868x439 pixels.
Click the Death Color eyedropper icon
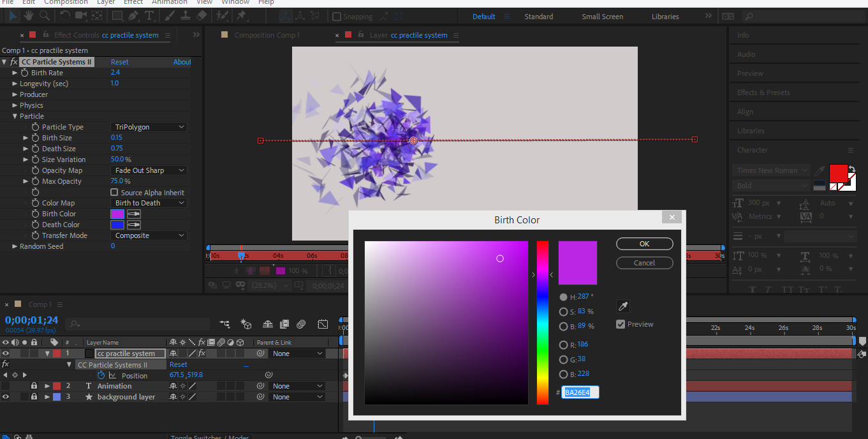tap(134, 225)
